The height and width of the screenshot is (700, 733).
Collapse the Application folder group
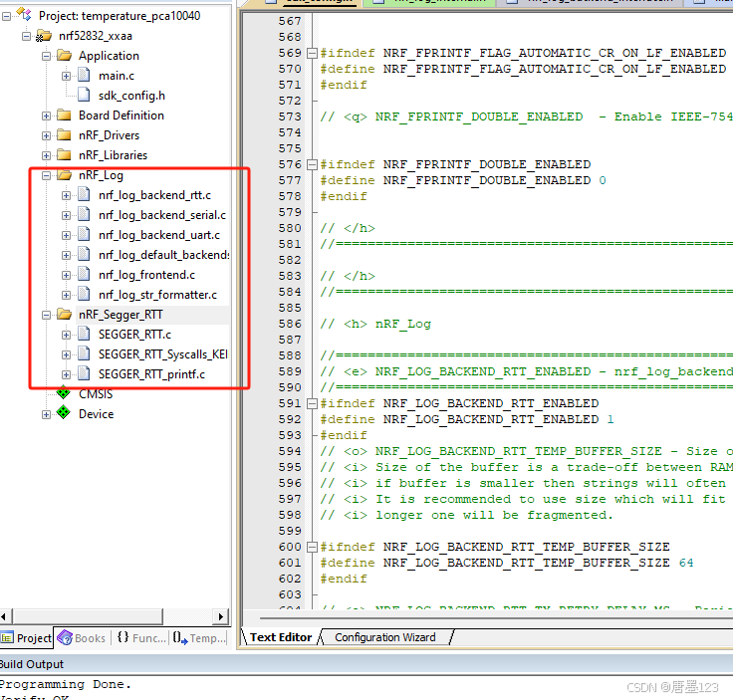pos(46,56)
